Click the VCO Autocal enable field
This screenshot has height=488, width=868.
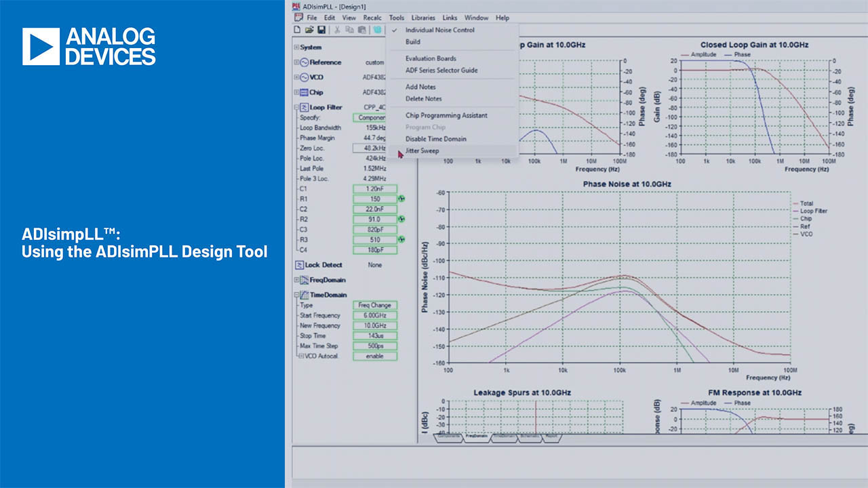pos(375,356)
